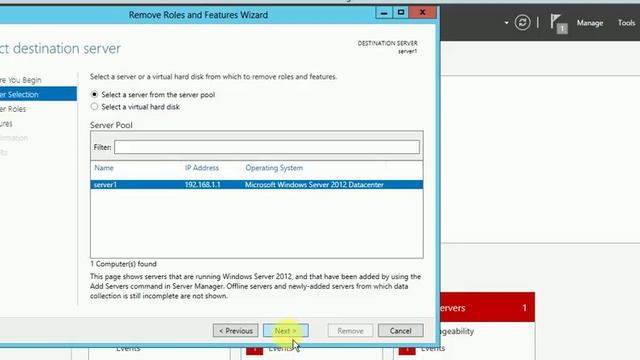The image size is (640, 360).
Task: Click the 192.168.1.1 IP address cell
Action: click(202, 184)
